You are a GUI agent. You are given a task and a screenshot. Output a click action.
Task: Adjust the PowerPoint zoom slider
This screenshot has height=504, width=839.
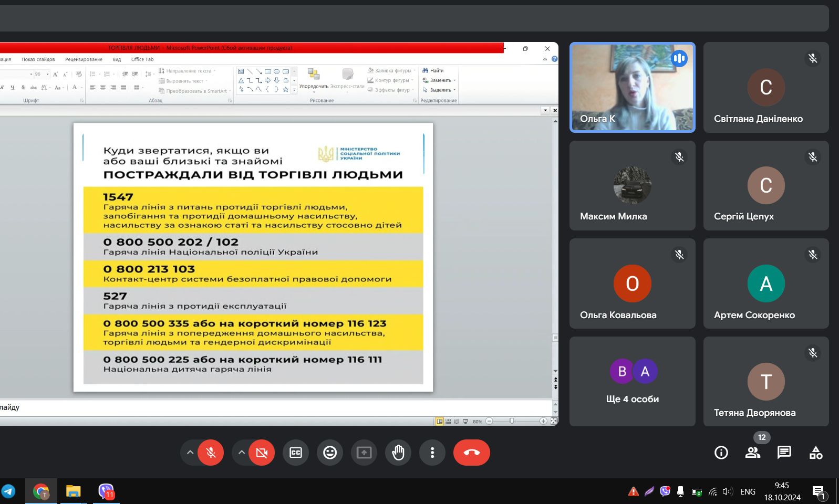coord(512,421)
